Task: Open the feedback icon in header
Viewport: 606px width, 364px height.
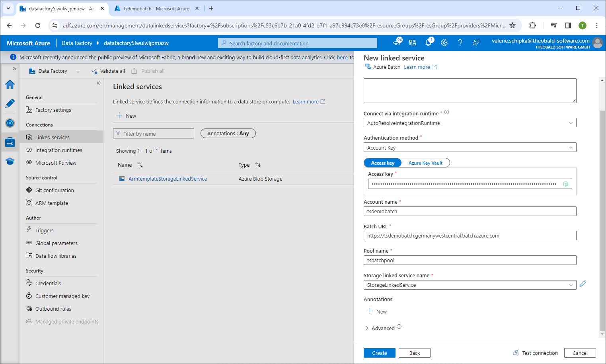Action: [x=476, y=43]
